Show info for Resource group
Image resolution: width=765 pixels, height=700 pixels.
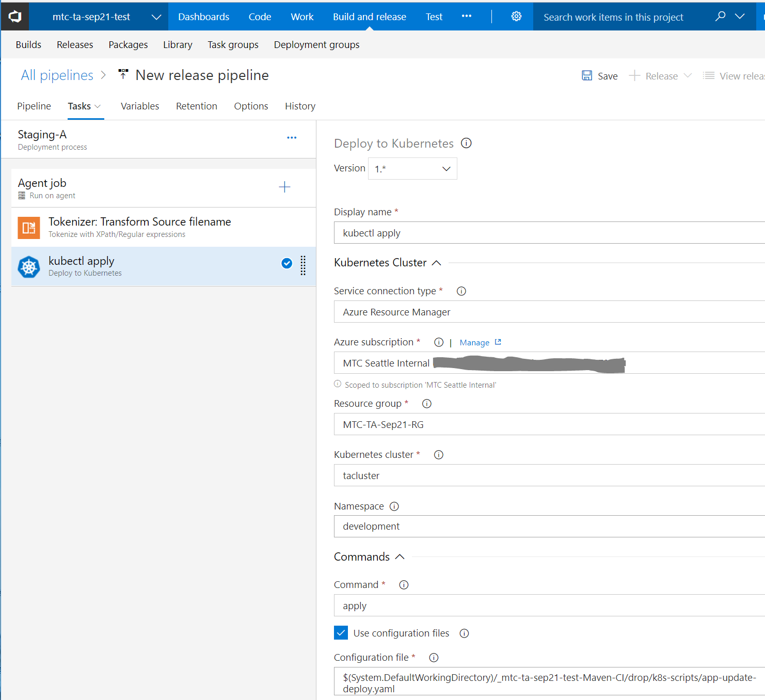(427, 404)
